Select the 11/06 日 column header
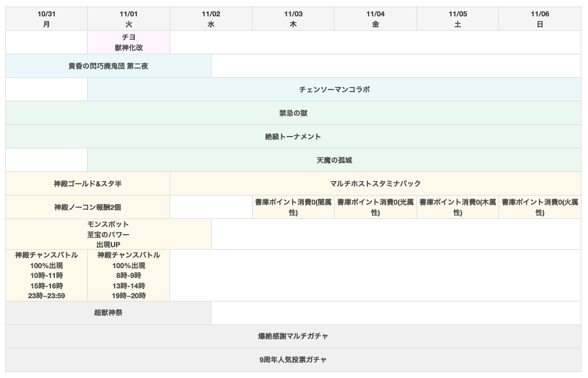The width and height of the screenshot is (588, 378). click(540, 19)
